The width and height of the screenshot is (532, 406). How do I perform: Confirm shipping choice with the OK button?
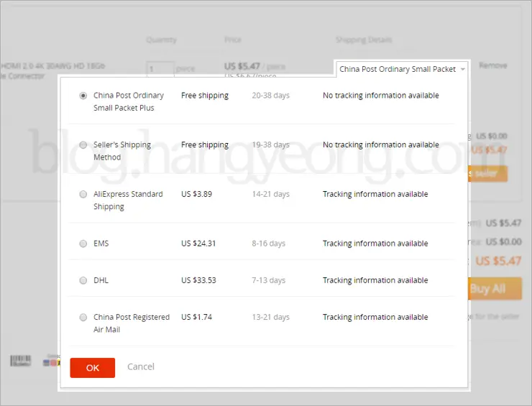pyautogui.click(x=92, y=367)
